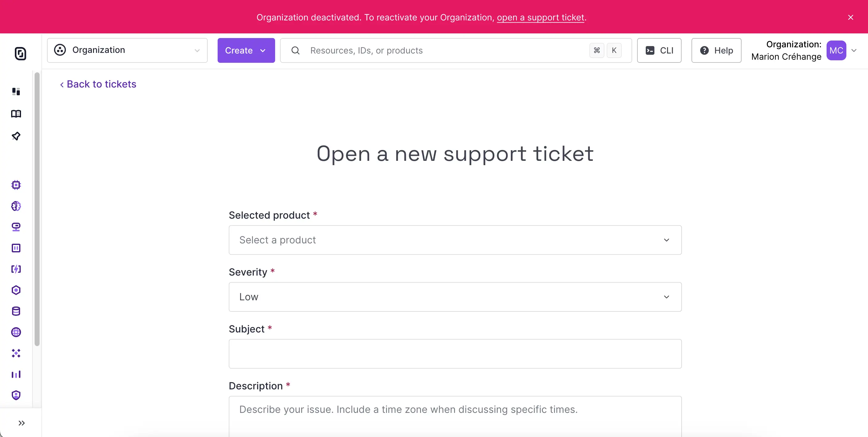Image resolution: width=868 pixels, height=437 pixels.
Task: Change the Severity from Low
Action: click(x=455, y=297)
